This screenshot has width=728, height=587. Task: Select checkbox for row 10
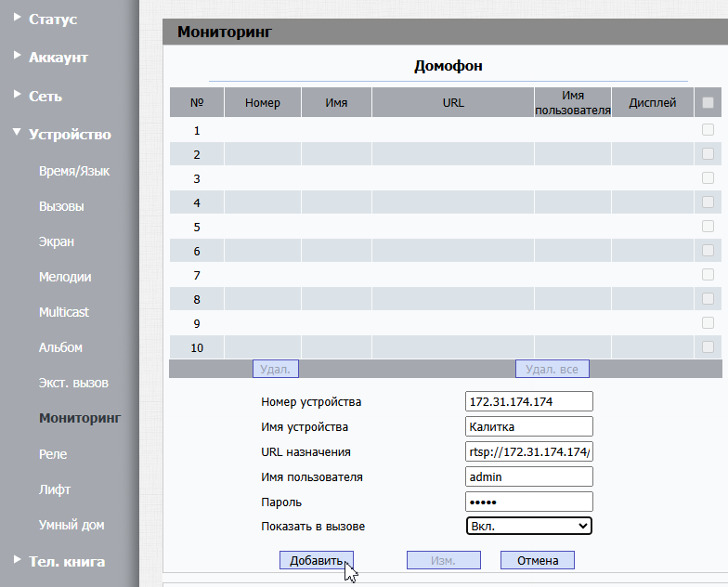pyautogui.click(x=708, y=347)
